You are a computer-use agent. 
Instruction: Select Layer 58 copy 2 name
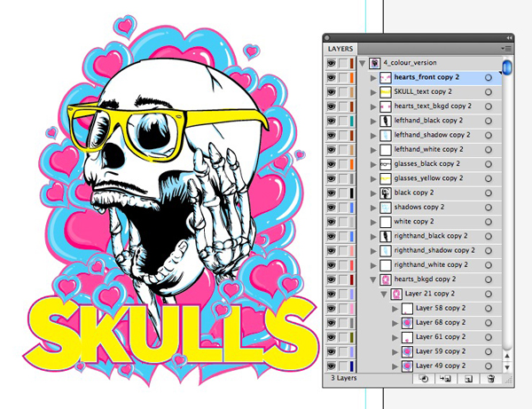[441, 308]
